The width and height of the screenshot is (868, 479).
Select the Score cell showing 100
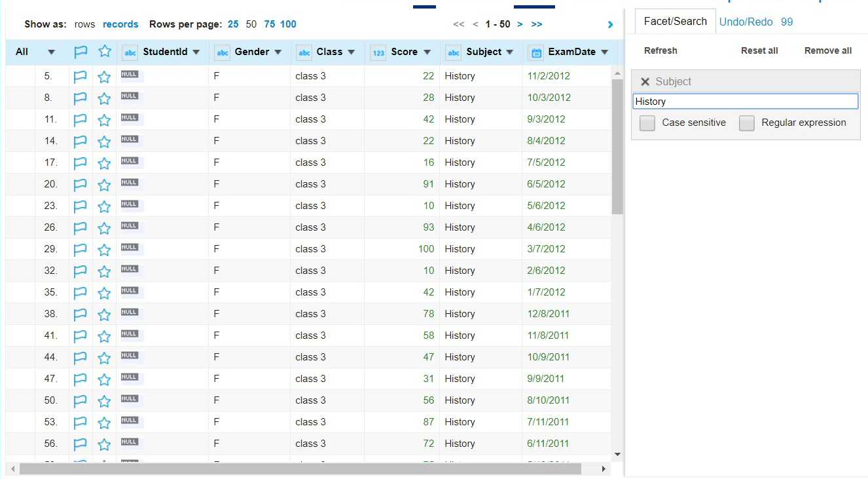tap(403, 249)
